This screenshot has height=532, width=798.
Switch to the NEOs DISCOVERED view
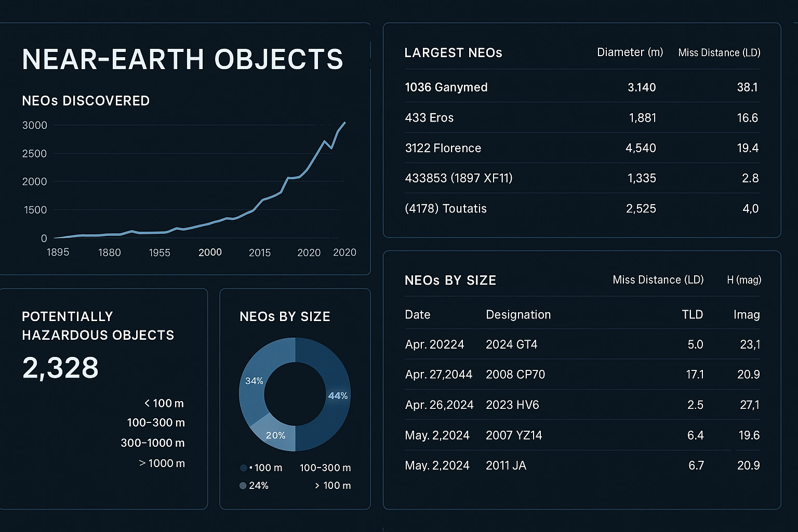click(86, 101)
